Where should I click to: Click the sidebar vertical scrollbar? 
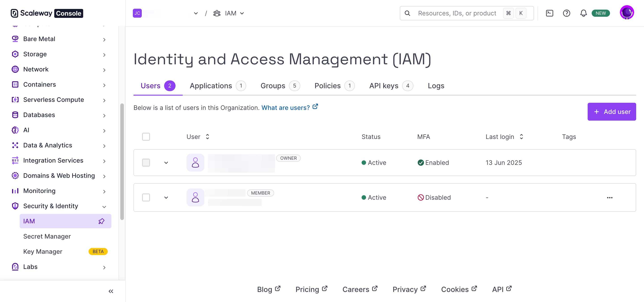pos(122,162)
